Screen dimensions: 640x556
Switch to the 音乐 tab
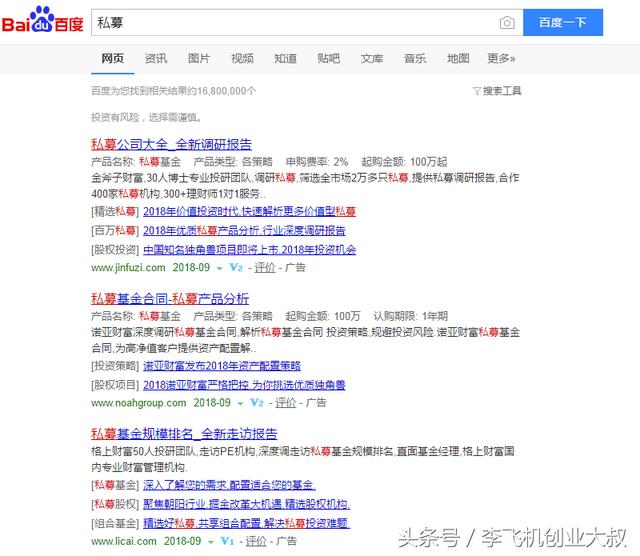[x=415, y=58]
